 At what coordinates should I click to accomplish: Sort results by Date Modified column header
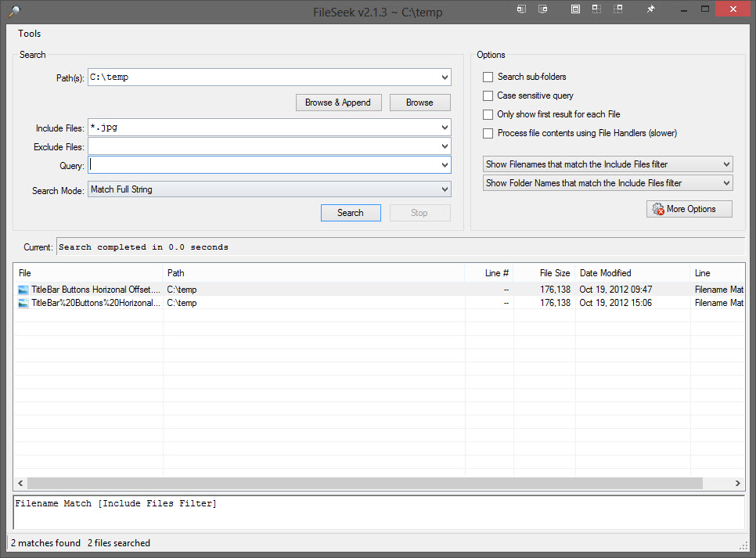605,273
